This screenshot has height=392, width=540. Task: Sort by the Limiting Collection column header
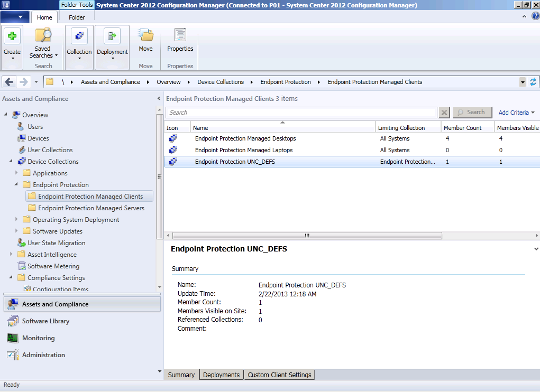408,127
